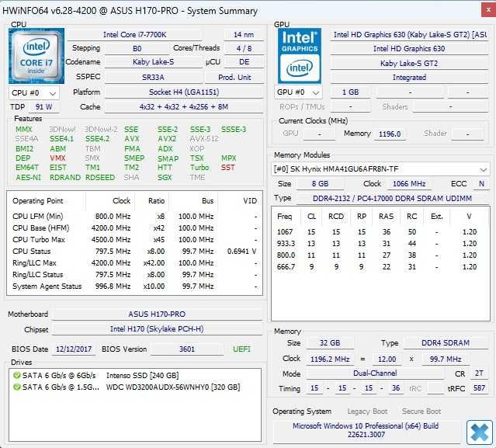Click the tRFC 587 value
Viewport: 496px width, 448px height.
click(479, 388)
